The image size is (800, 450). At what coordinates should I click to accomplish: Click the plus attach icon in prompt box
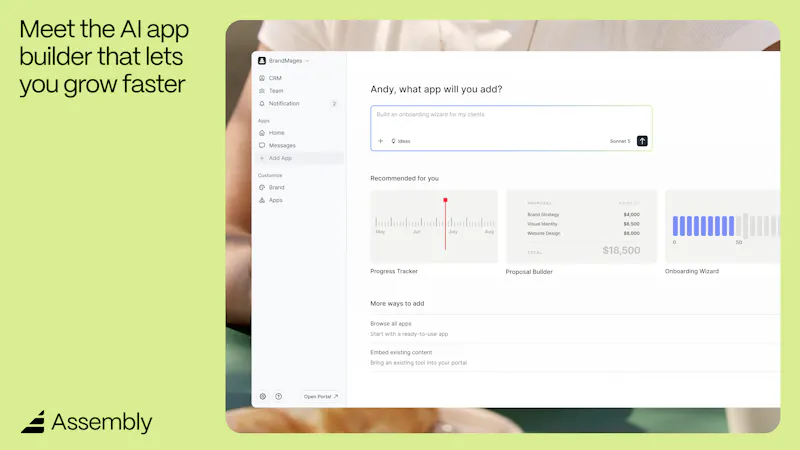coord(380,141)
